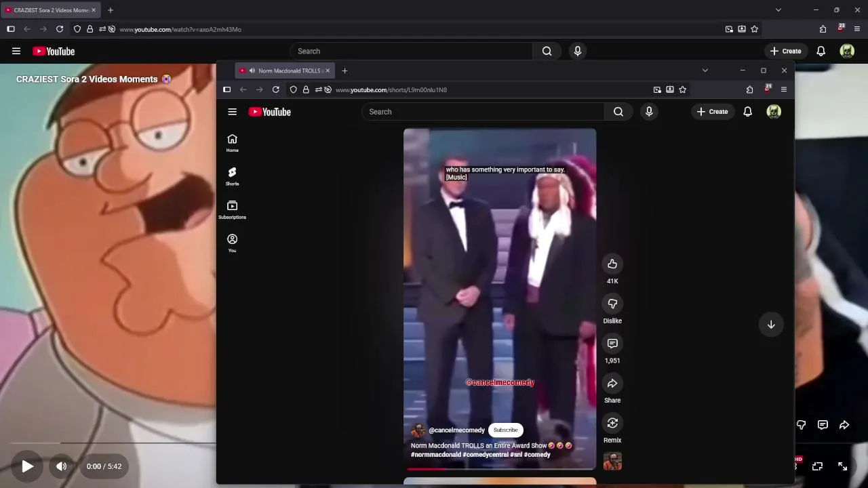Select the Norm Macdonald TROLLS tab
This screenshot has height=488, width=868.
tap(285, 70)
